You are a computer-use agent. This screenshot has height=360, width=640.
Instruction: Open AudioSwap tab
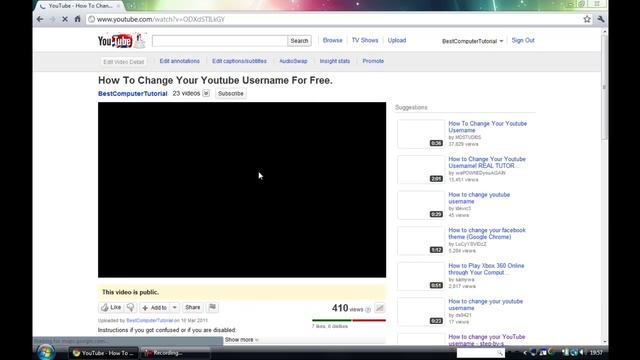point(293,61)
